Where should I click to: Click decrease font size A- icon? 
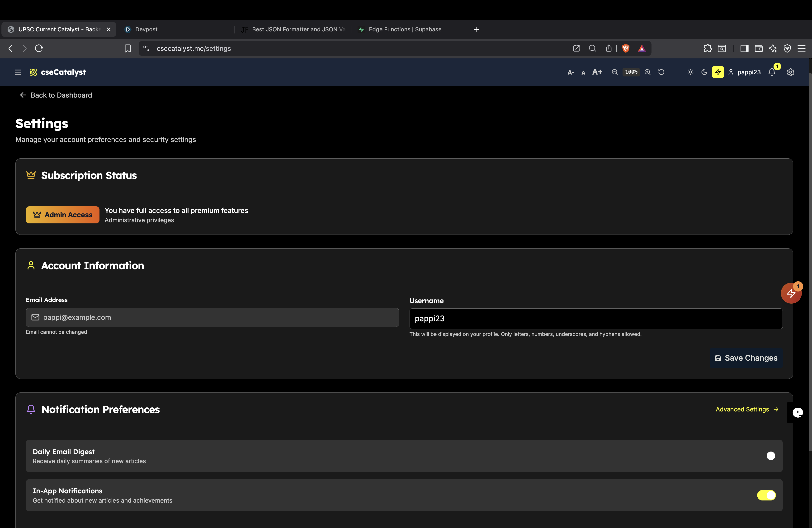pyautogui.click(x=571, y=72)
